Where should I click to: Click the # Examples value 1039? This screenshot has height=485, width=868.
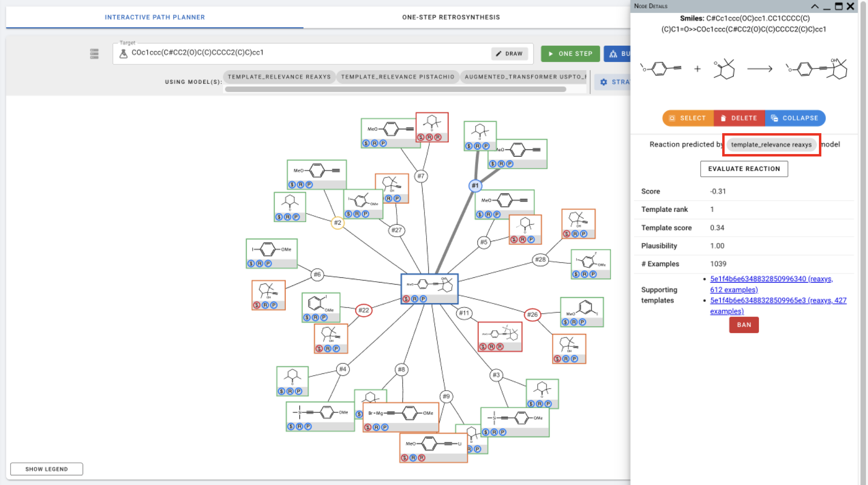click(x=718, y=264)
